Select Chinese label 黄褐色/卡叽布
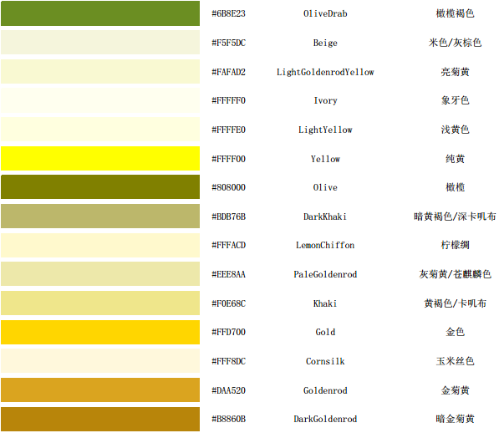Screen dimensions: 504x433 (x=455, y=303)
